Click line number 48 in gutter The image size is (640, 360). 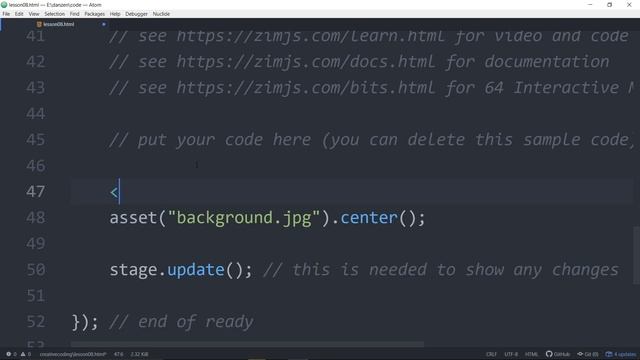36,217
